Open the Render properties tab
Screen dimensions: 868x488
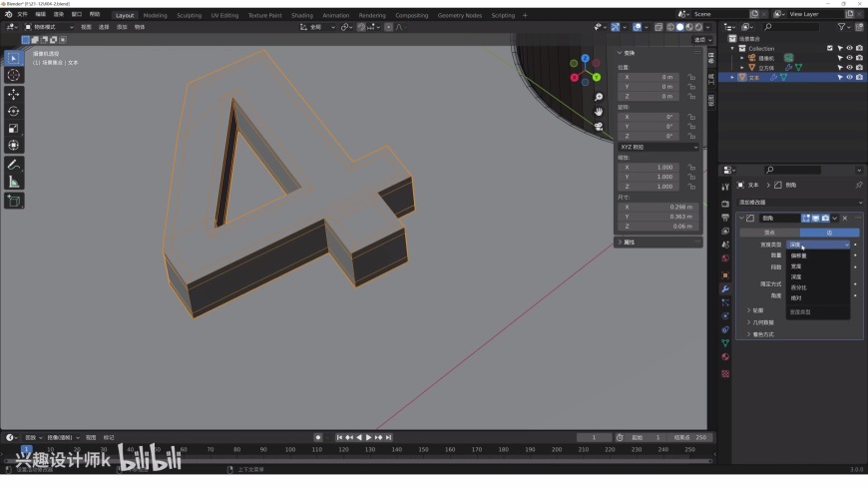click(x=725, y=204)
